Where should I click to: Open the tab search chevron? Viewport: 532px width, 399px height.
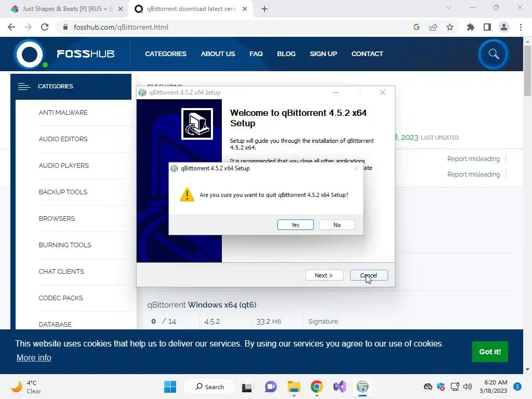click(x=448, y=7)
